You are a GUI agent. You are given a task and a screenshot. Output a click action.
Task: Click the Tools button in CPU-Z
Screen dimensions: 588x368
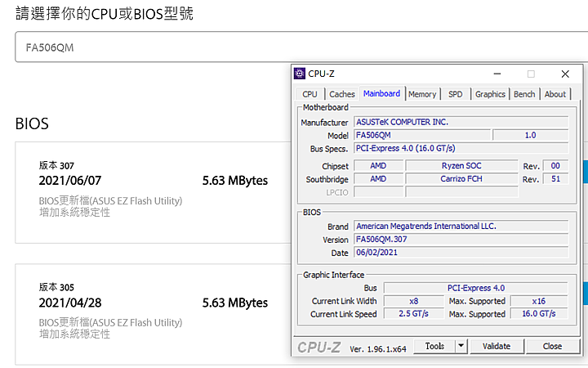coord(434,346)
